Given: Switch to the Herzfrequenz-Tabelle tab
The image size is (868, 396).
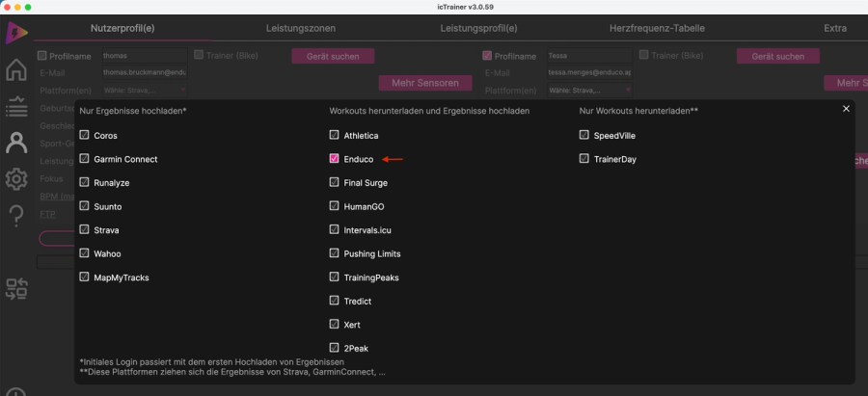Looking at the screenshot, I should 657,28.
